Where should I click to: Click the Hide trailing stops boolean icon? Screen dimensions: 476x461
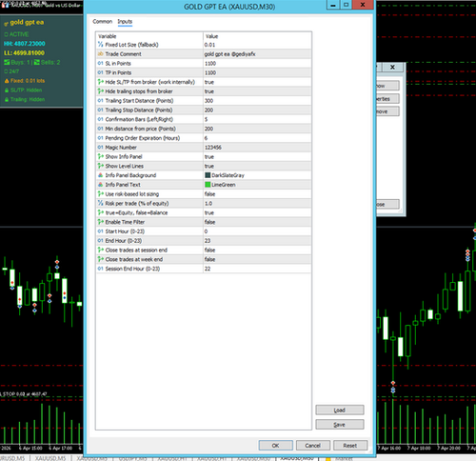point(101,91)
